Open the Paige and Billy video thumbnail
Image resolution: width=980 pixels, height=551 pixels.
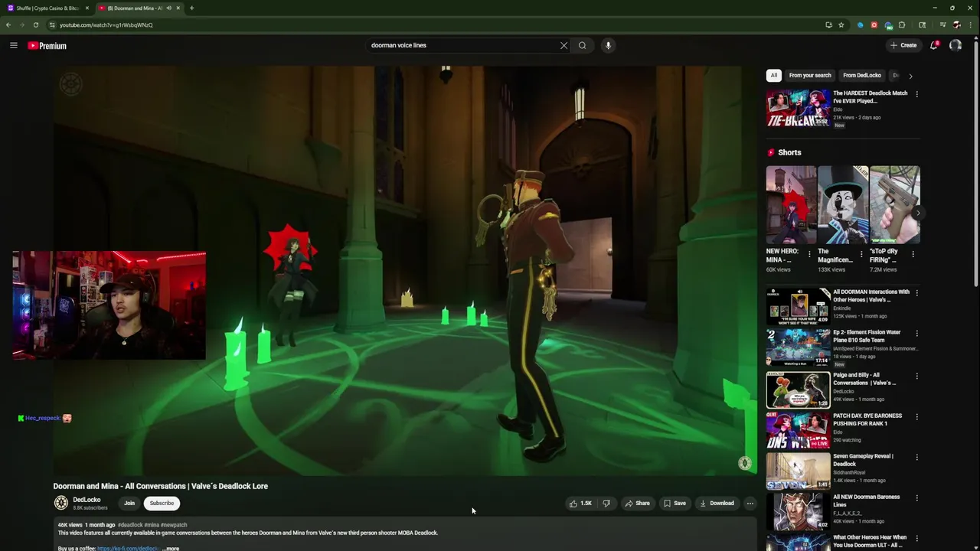tap(799, 390)
